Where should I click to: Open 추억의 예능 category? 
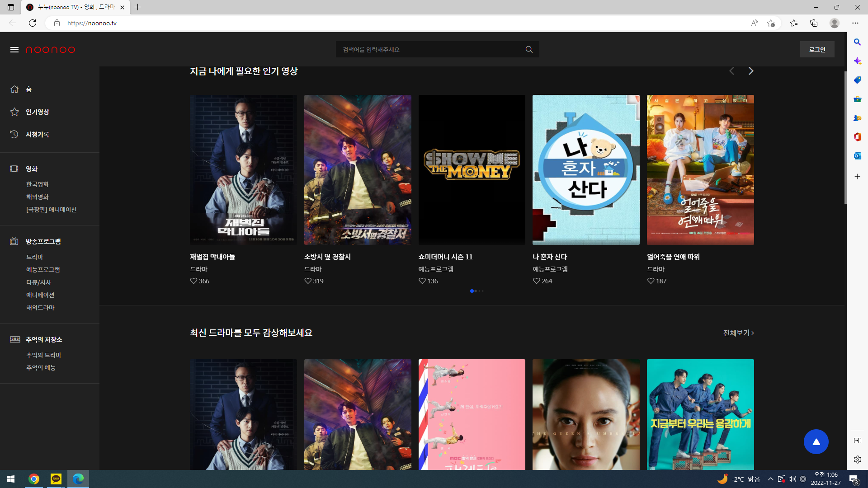point(41,368)
